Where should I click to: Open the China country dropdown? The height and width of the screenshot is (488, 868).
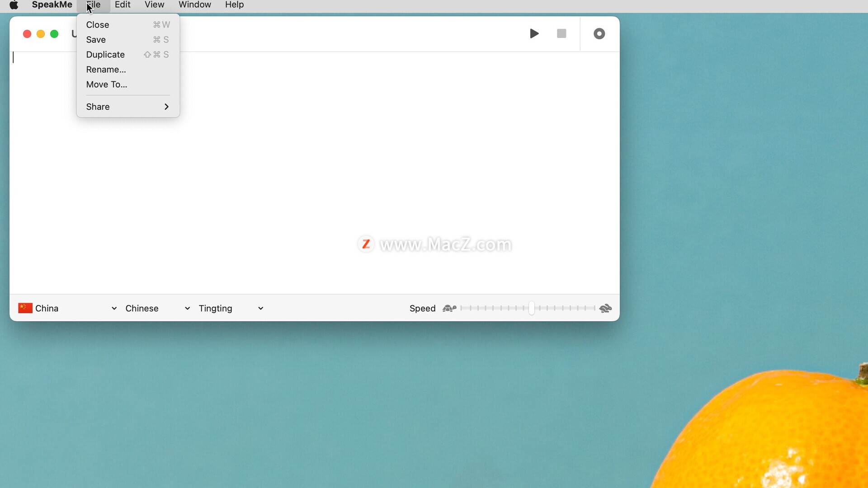point(68,308)
